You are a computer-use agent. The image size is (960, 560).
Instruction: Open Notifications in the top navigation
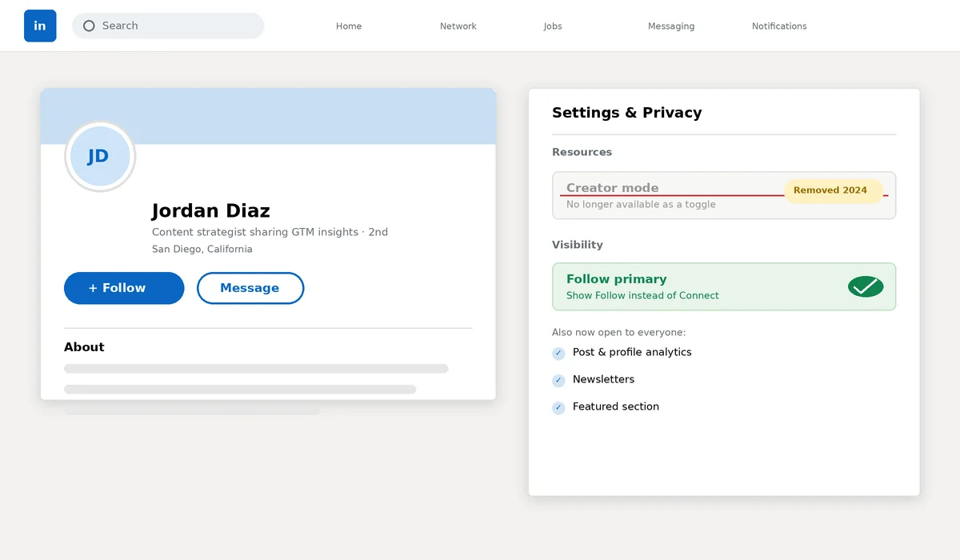(x=779, y=26)
